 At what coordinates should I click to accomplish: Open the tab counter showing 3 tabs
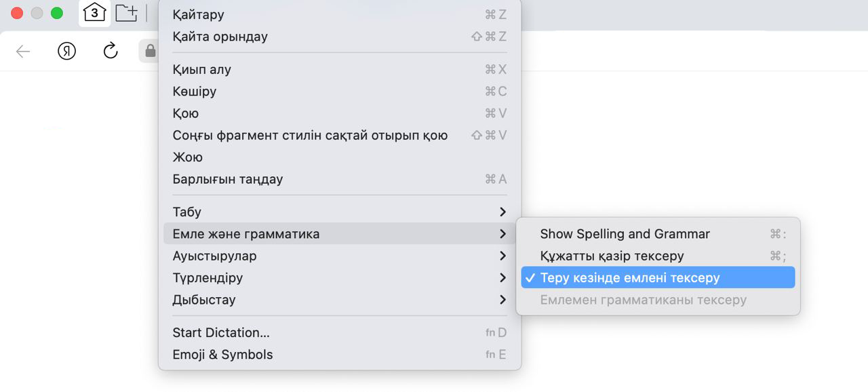tap(94, 13)
